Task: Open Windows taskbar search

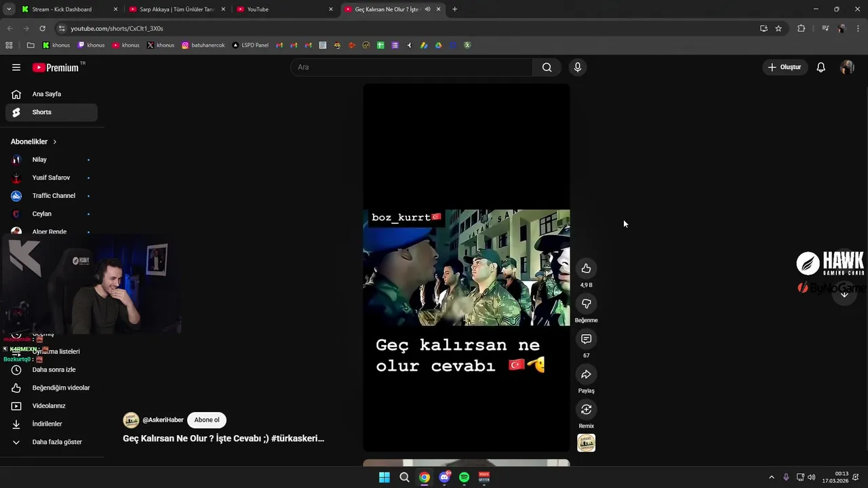Action: coord(404,477)
